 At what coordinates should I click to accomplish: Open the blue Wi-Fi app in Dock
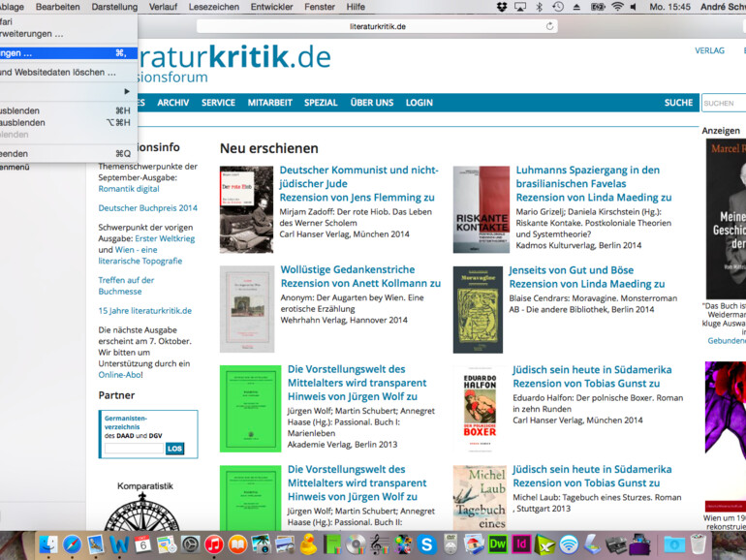point(569,544)
